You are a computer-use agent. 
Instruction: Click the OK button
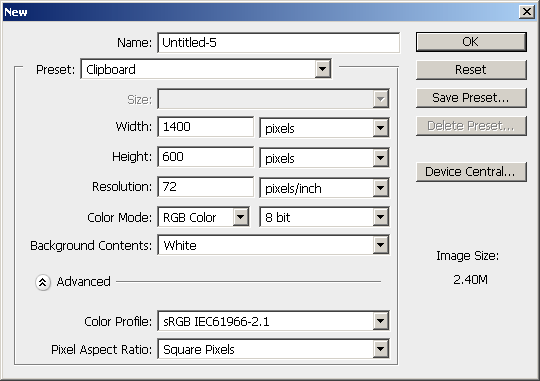tap(471, 42)
